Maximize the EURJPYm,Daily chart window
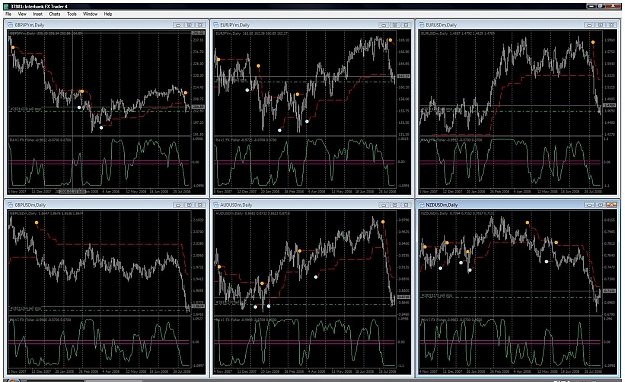This screenshot has height=382, width=625. (x=395, y=25)
